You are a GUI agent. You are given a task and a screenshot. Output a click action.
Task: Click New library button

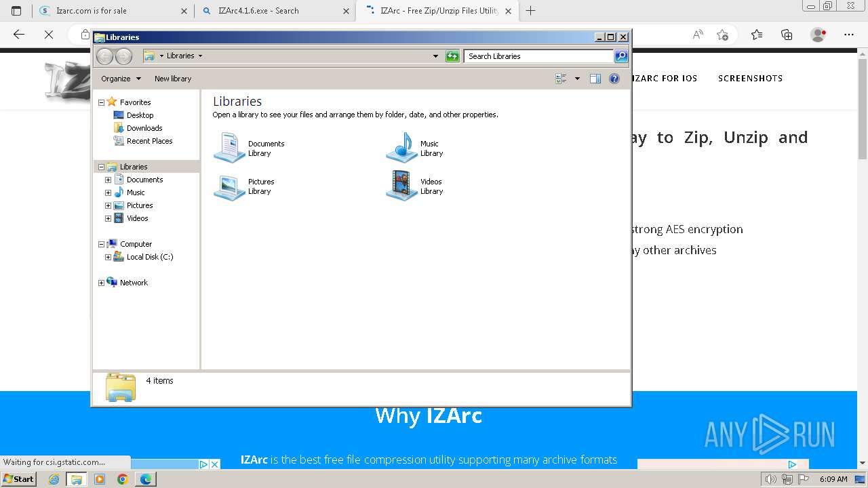click(173, 79)
